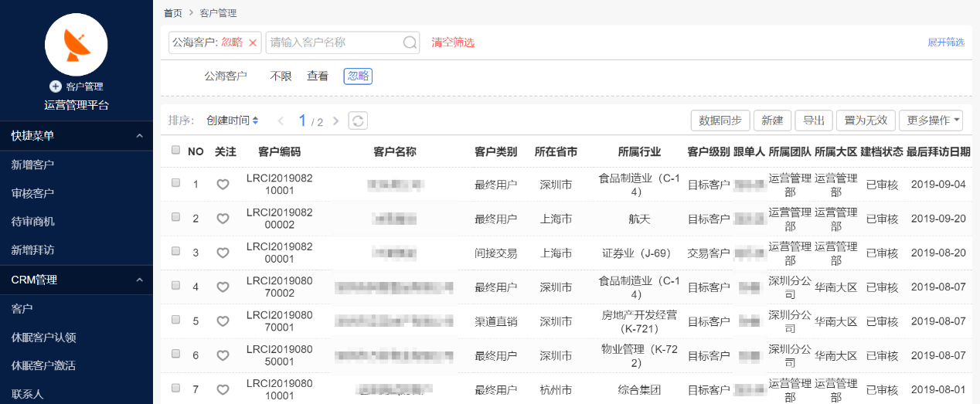This screenshot has height=404, width=980.
Task: Expand filters via 展开筛选
Action: (x=946, y=42)
